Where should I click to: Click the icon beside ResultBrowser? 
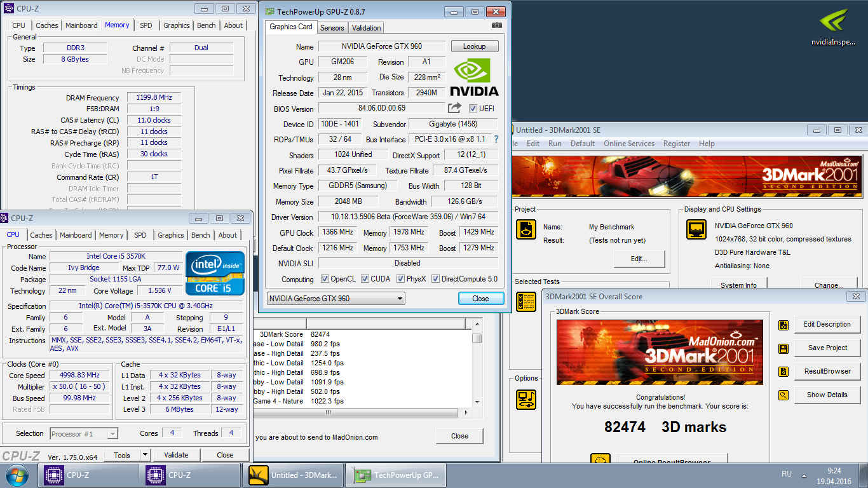pos(783,372)
